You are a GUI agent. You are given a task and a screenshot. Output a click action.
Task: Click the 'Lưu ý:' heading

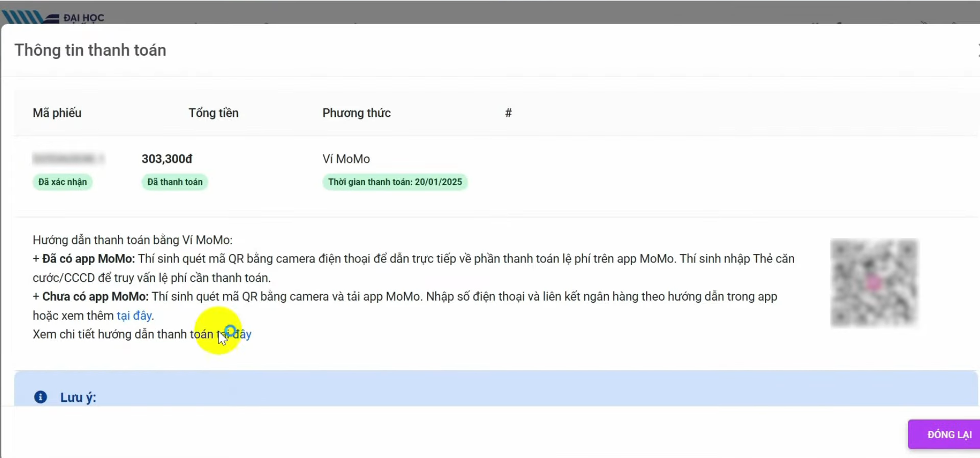pyautogui.click(x=78, y=397)
